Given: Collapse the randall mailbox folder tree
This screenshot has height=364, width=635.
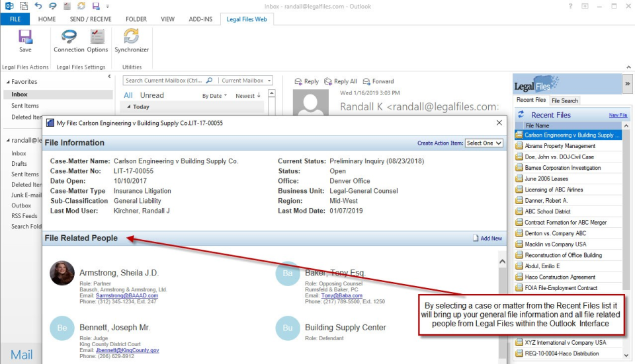Looking at the screenshot, I should click(x=8, y=140).
